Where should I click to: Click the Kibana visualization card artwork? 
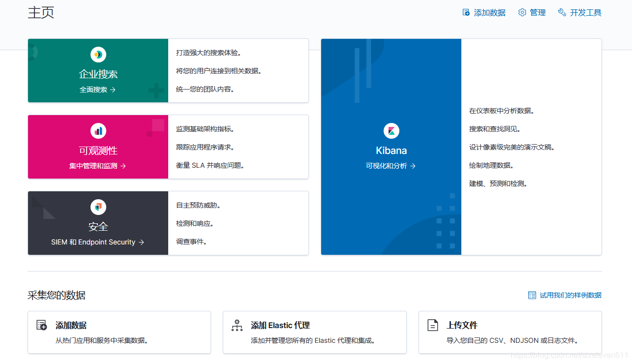(391, 147)
